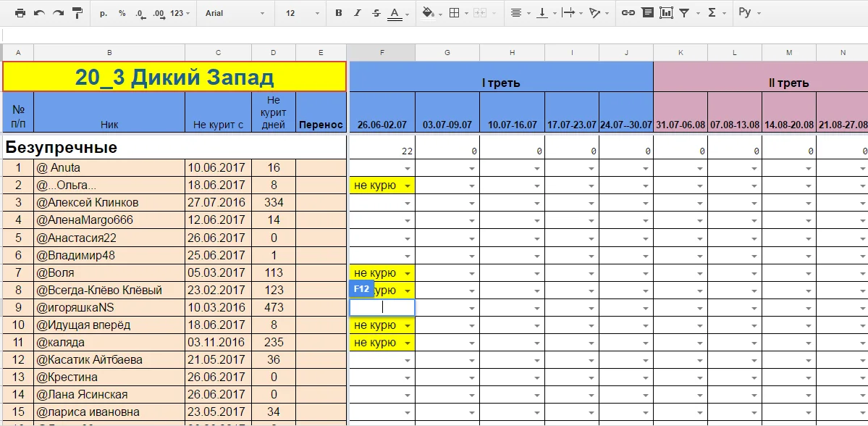Select column B header
This screenshot has width=868, height=426.
pos(109,53)
